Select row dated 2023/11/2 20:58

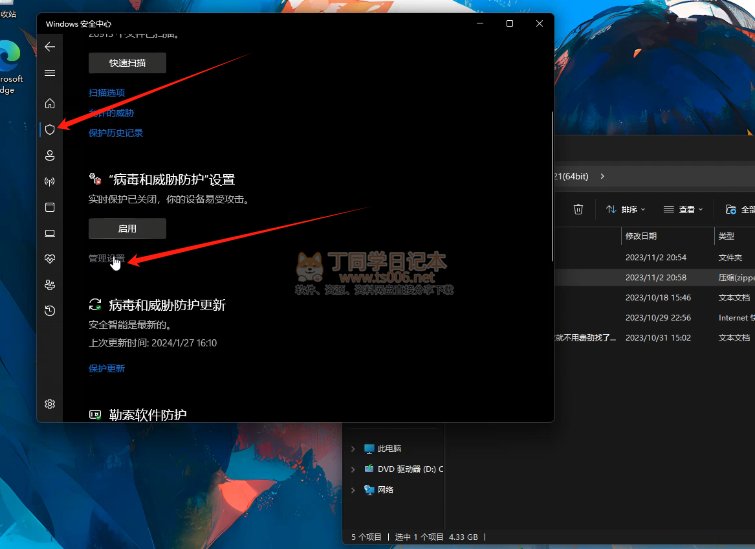coord(654,277)
